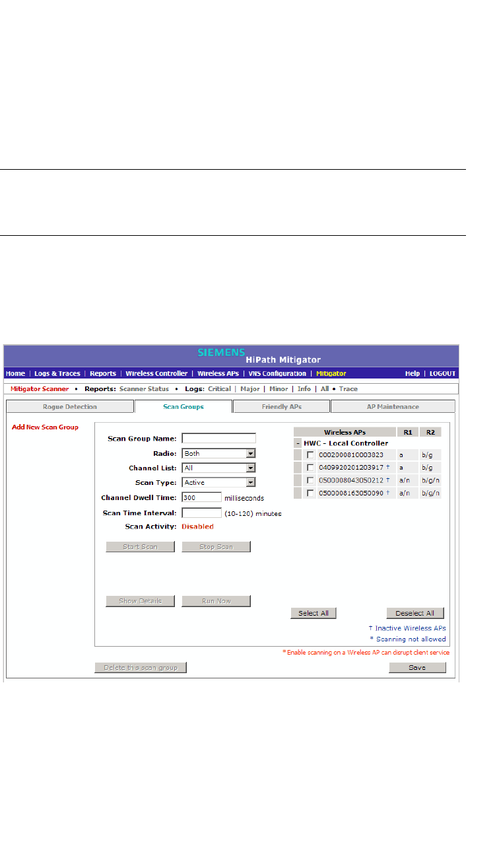497x868 pixels.
Task: Check the box for AP 0500008043050212
Action: click(310, 480)
